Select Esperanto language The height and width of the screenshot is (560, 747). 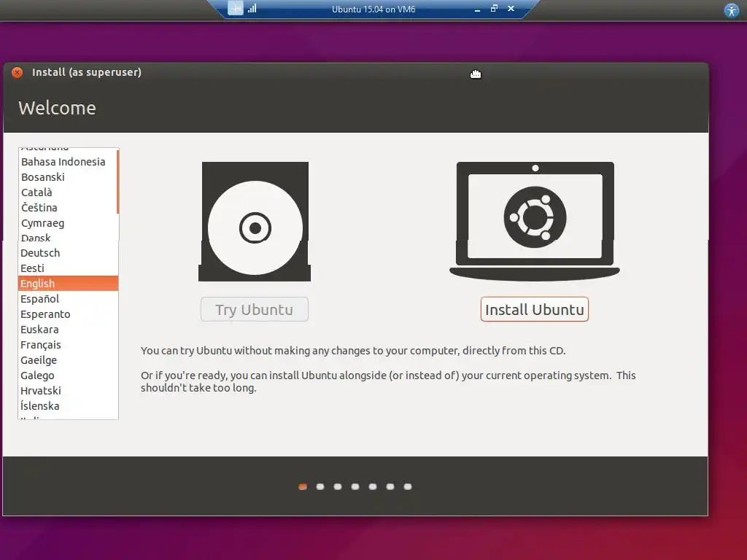click(x=68, y=314)
